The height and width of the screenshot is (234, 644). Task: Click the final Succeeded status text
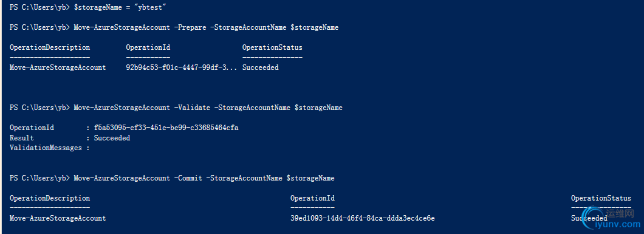coord(589,218)
